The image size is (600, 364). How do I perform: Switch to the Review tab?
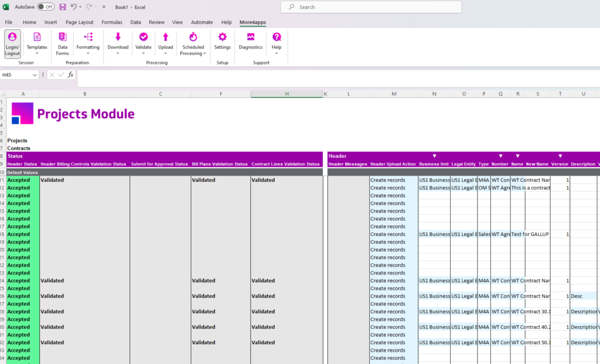pyautogui.click(x=156, y=22)
